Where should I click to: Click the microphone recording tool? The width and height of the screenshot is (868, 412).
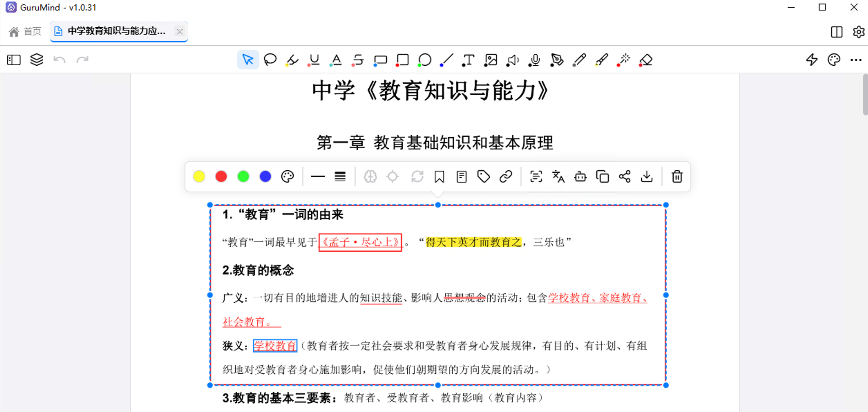[535, 60]
